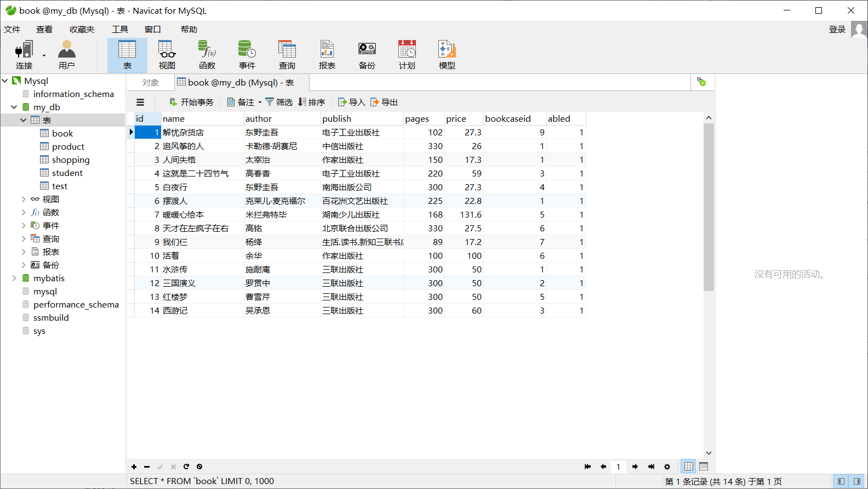Collapse the Mysql connection node
The image size is (868, 489).
[5, 81]
